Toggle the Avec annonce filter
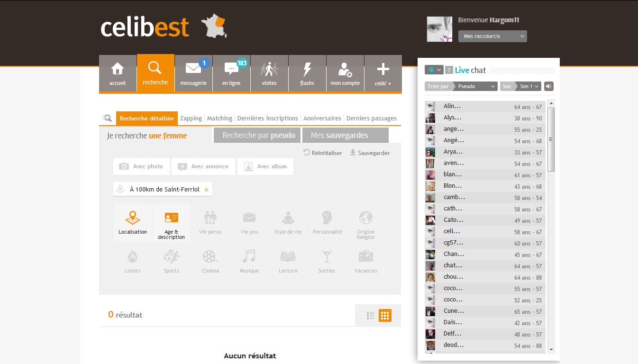 click(x=203, y=166)
